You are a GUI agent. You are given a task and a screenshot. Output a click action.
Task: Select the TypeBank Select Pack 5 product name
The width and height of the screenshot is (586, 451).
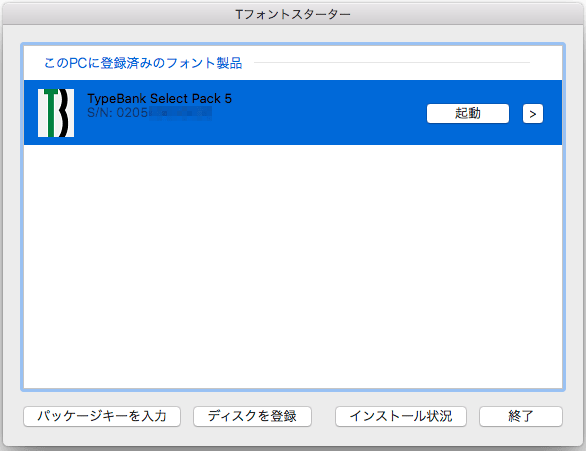tap(160, 99)
